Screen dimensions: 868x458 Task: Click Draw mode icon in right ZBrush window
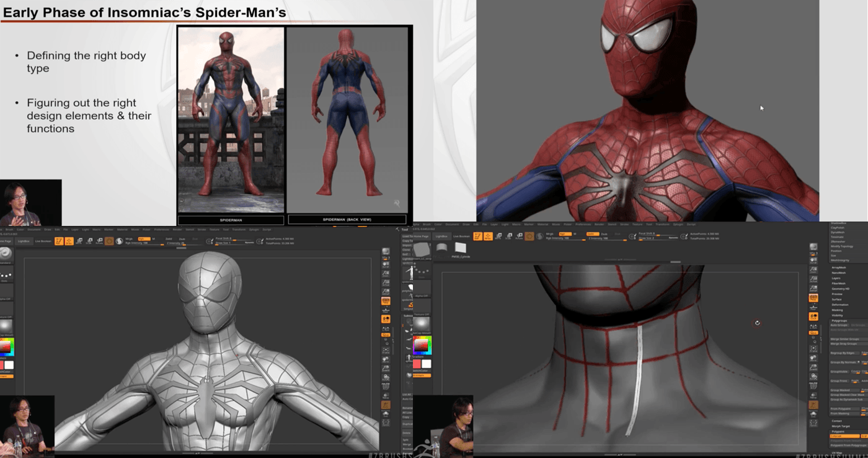[x=488, y=236]
